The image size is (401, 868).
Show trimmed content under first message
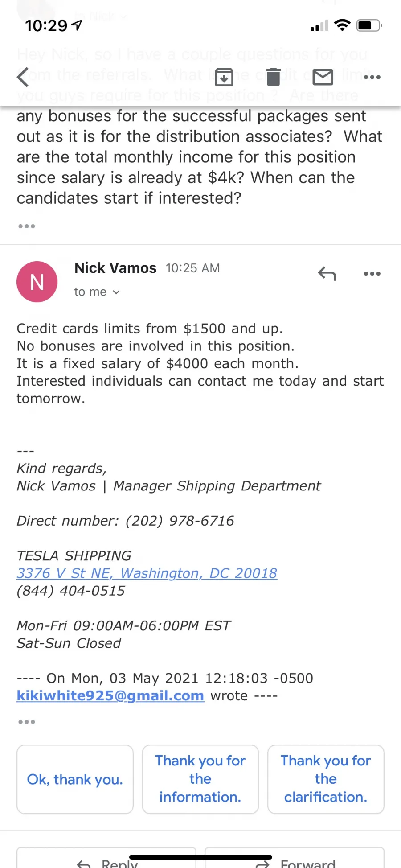coord(27,226)
